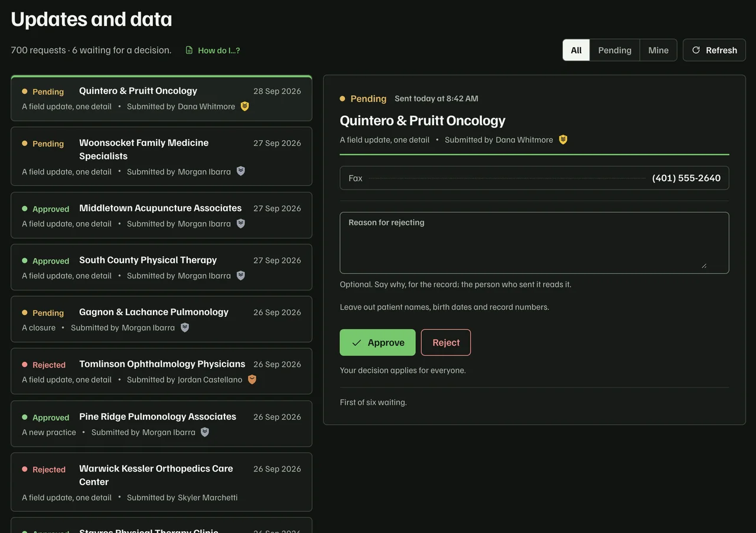Click Submitted by Skyler Marchetti text
Viewport: 756px width, 533px height.
[x=182, y=498]
